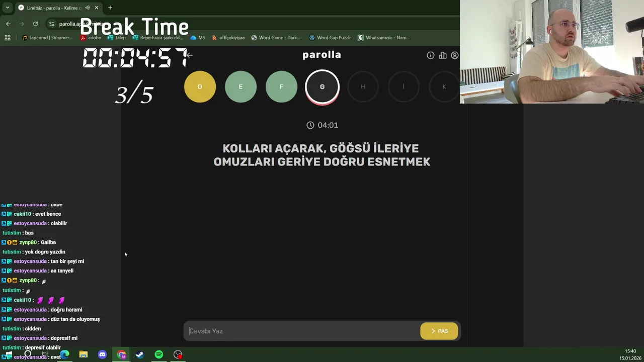Click the parolla logo title

[321, 55]
